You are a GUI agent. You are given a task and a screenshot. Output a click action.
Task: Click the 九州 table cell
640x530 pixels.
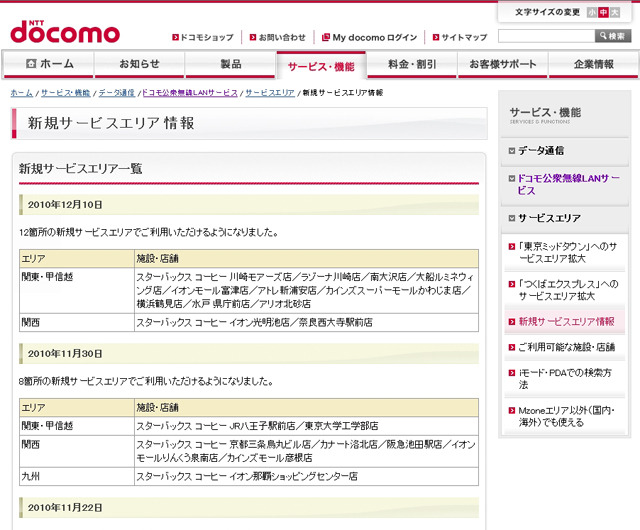pos(77,477)
